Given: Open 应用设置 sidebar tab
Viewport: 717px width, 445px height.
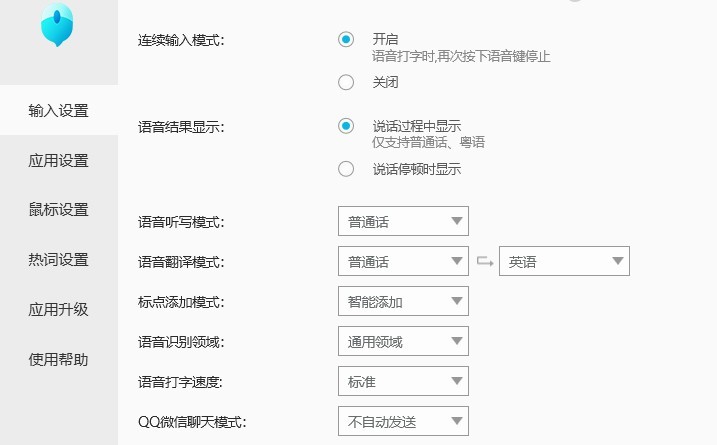Looking at the screenshot, I should [58, 160].
